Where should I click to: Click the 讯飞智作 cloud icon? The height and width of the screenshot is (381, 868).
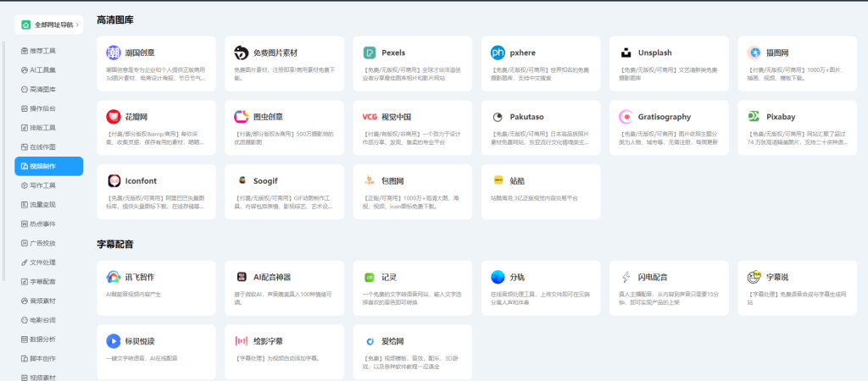(x=114, y=277)
